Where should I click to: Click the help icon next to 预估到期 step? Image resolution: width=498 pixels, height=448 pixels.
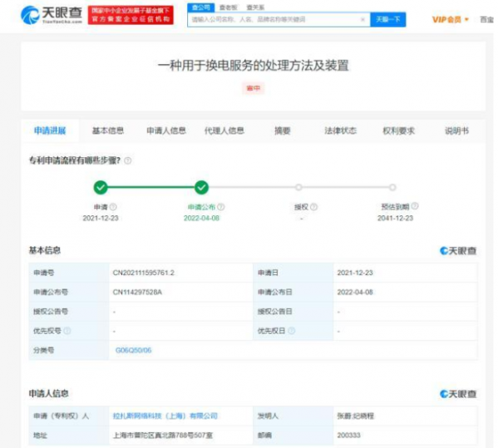[x=415, y=206]
